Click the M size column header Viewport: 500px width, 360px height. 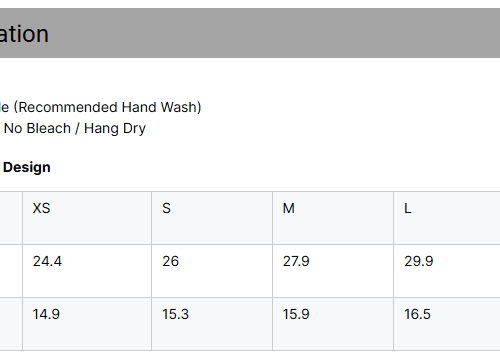(x=333, y=218)
